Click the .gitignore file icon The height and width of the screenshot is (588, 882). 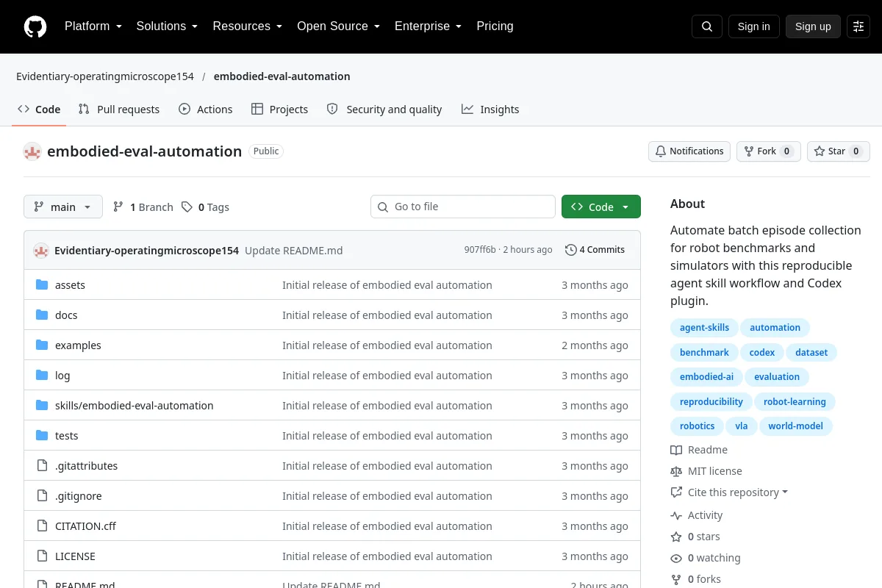42,496
